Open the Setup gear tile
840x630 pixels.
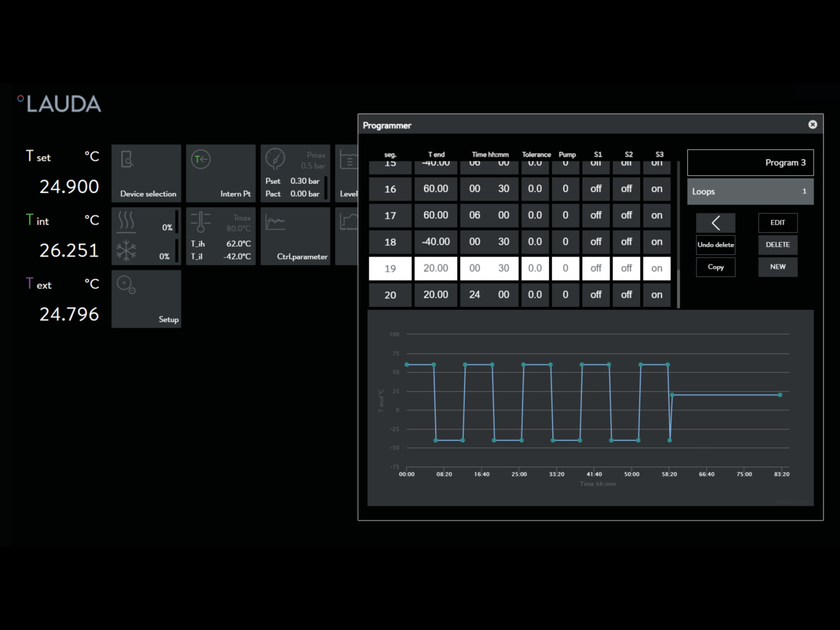pyautogui.click(x=146, y=299)
